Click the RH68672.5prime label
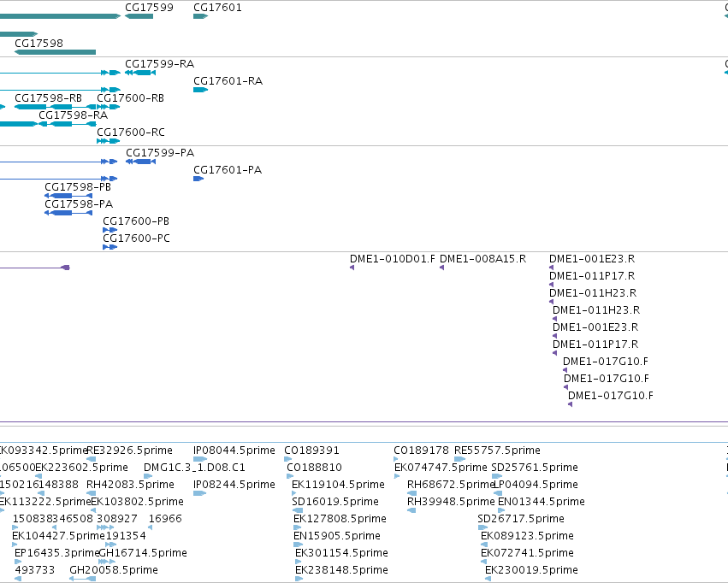 click(450, 485)
